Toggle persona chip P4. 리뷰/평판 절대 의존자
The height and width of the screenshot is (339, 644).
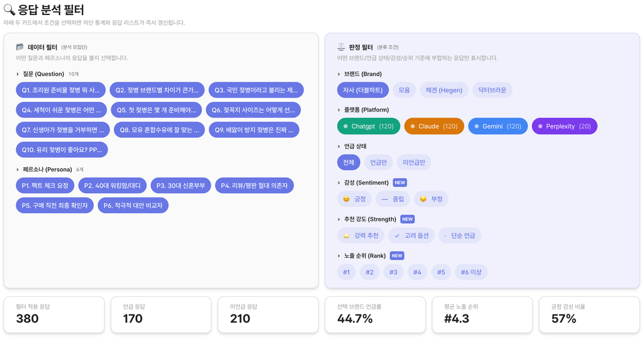(x=254, y=186)
